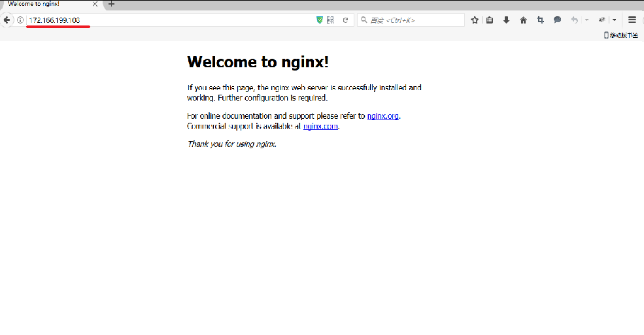Image resolution: width=644 pixels, height=335 pixels.
Task: Open the screenshot crop tool
Action: click(541, 20)
